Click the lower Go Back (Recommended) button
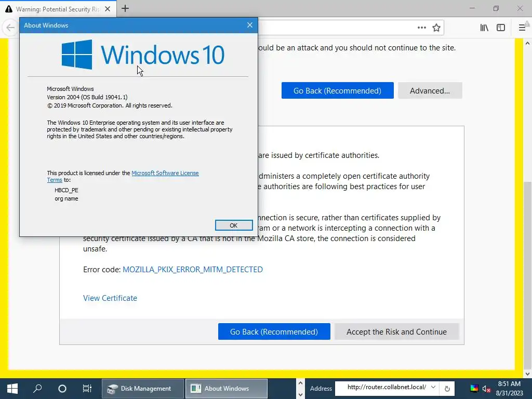 click(274, 331)
